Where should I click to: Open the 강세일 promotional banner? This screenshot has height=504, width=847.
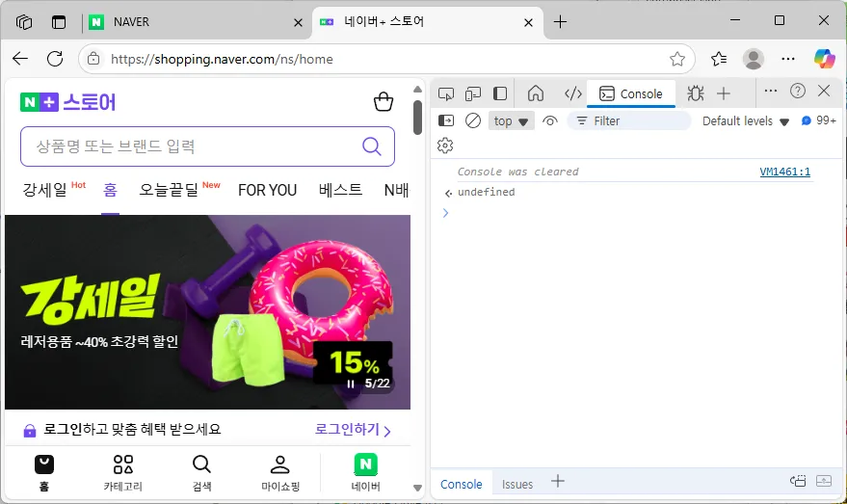point(207,311)
